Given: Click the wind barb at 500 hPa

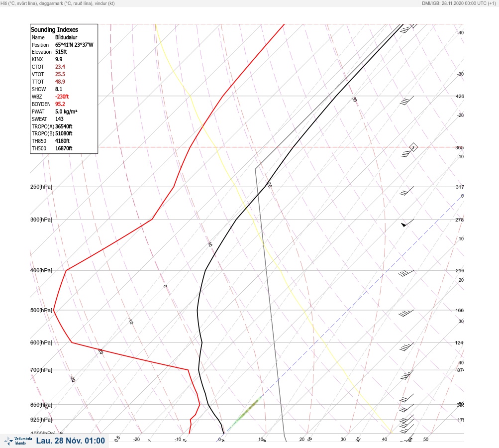Looking at the screenshot, I should click(x=406, y=313).
